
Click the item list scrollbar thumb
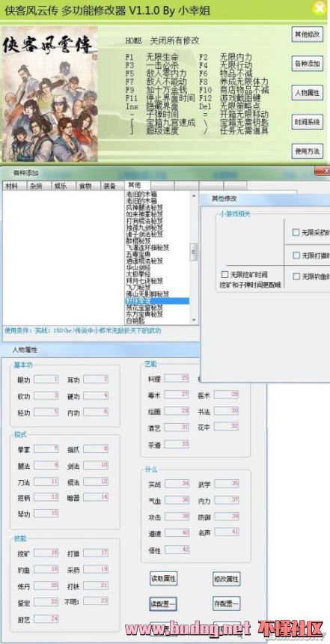pyautogui.click(x=194, y=252)
